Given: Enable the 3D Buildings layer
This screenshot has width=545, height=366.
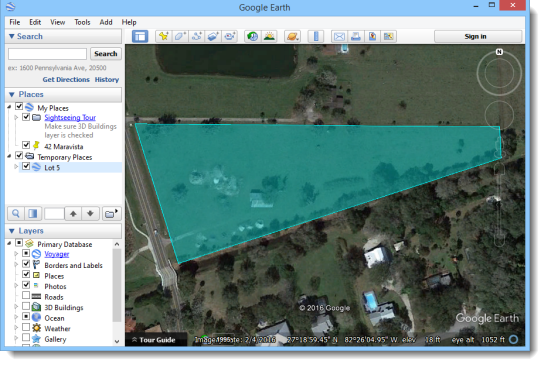Looking at the screenshot, I should tap(26, 306).
